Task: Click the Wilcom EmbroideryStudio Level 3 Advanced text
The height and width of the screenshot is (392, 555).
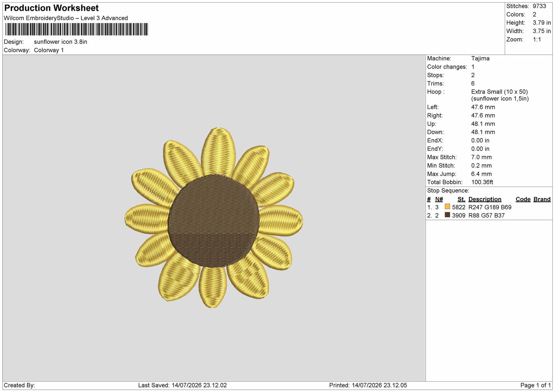Action: point(66,18)
